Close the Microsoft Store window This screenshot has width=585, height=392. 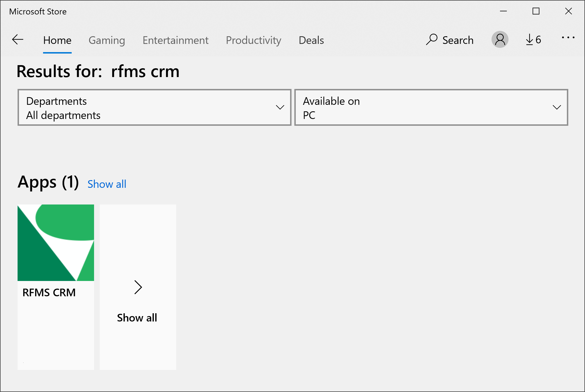coord(569,11)
